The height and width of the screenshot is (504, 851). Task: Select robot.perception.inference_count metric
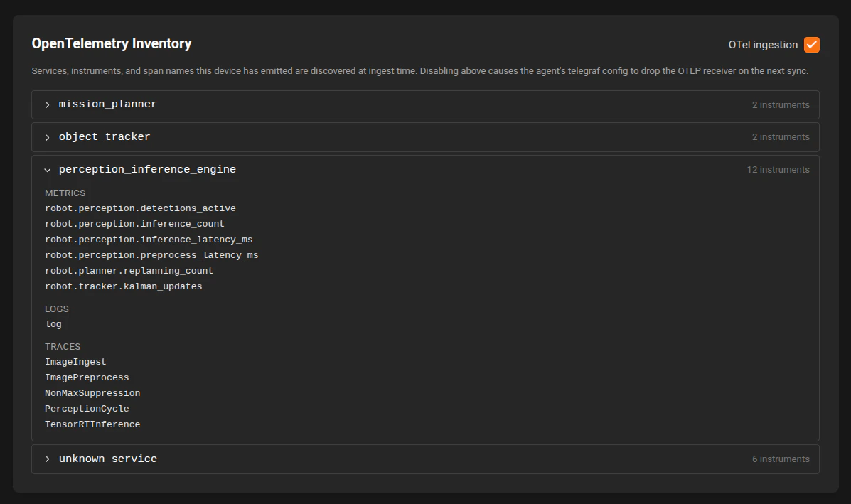point(134,224)
